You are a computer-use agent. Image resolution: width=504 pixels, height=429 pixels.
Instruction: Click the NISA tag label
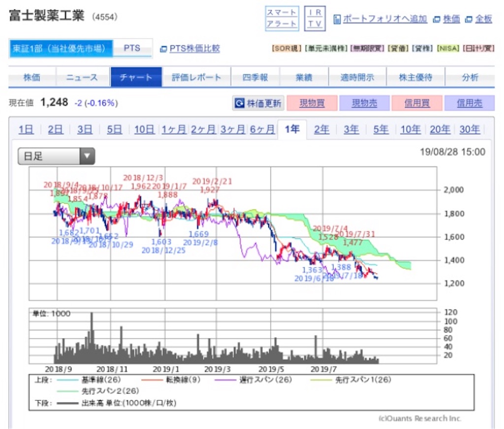pos(448,49)
